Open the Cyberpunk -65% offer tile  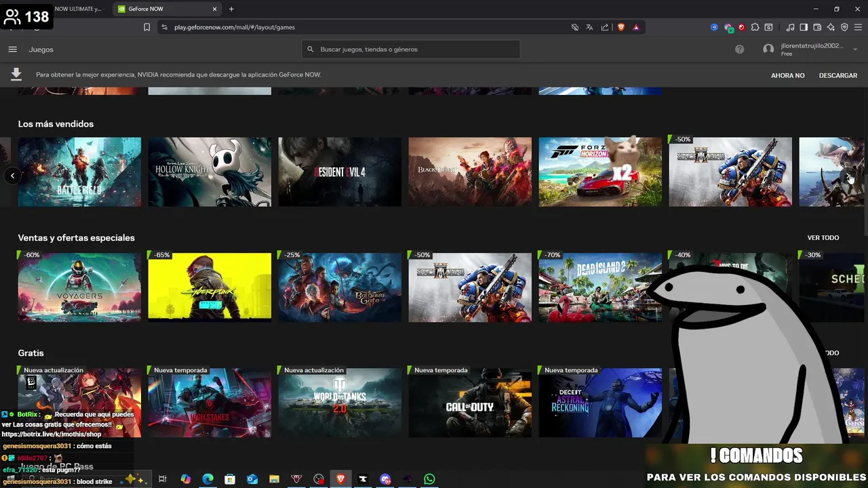pos(210,287)
